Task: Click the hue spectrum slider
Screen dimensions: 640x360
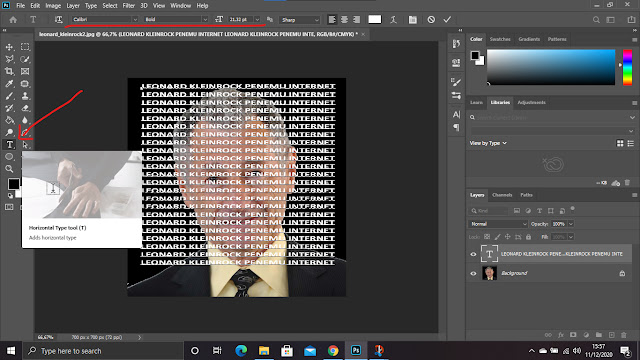Action: click(627, 67)
